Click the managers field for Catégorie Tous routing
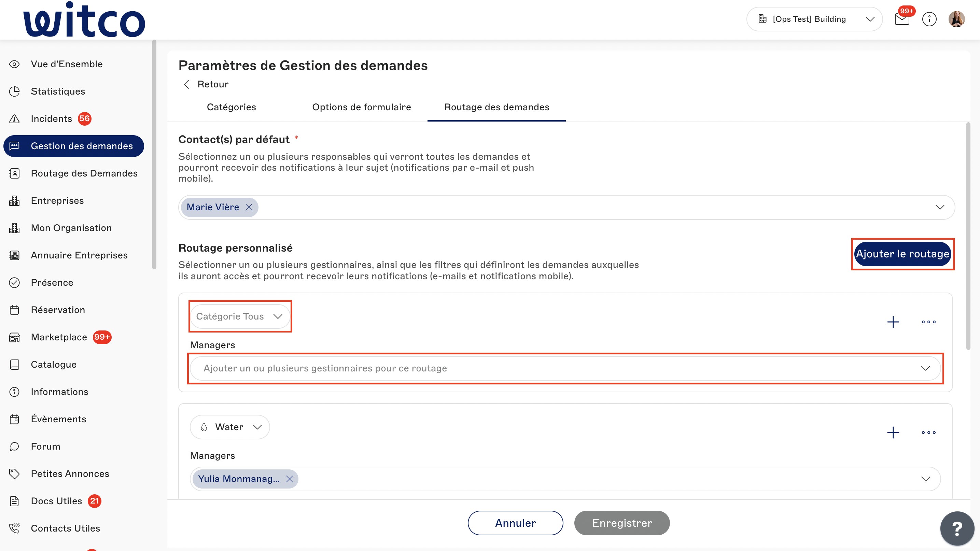The image size is (980, 551). click(x=565, y=368)
